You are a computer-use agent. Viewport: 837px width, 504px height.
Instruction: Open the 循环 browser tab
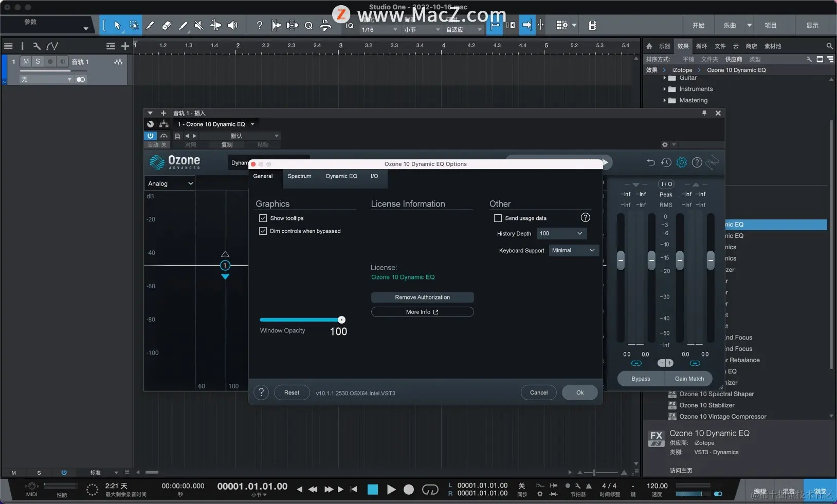pos(701,46)
